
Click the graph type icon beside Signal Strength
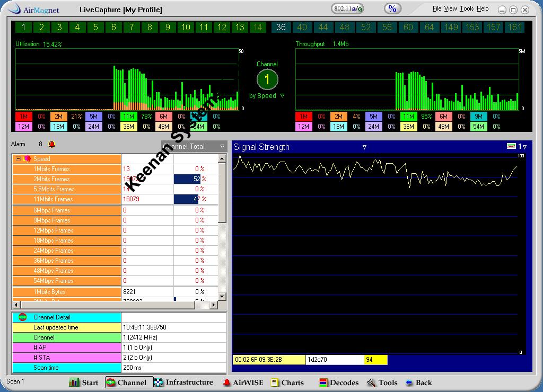511,146
